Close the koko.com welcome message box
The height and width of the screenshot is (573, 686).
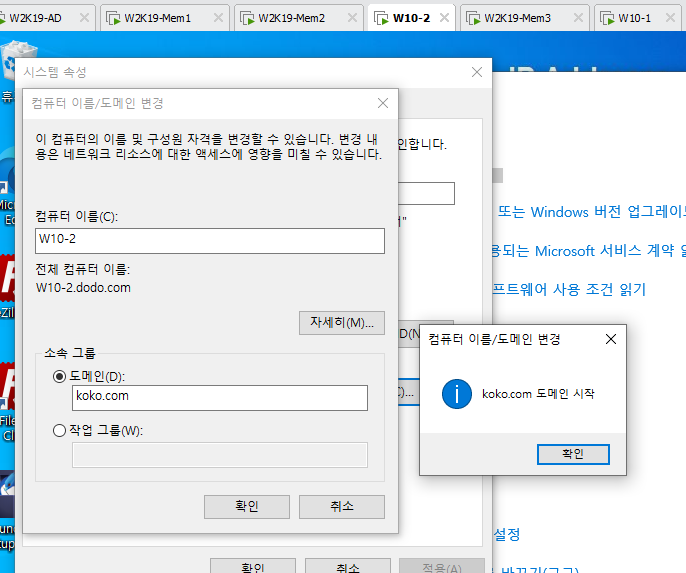point(611,339)
